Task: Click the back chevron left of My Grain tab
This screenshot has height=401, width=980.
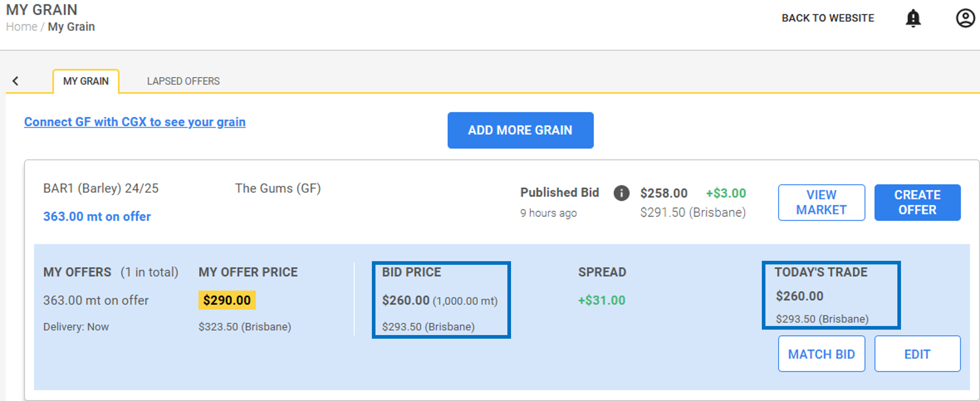Action: tap(15, 81)
